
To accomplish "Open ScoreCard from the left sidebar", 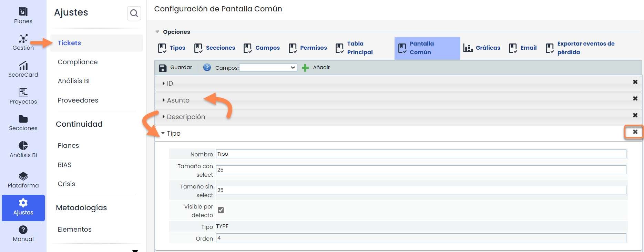I will (x=23, y=69).
